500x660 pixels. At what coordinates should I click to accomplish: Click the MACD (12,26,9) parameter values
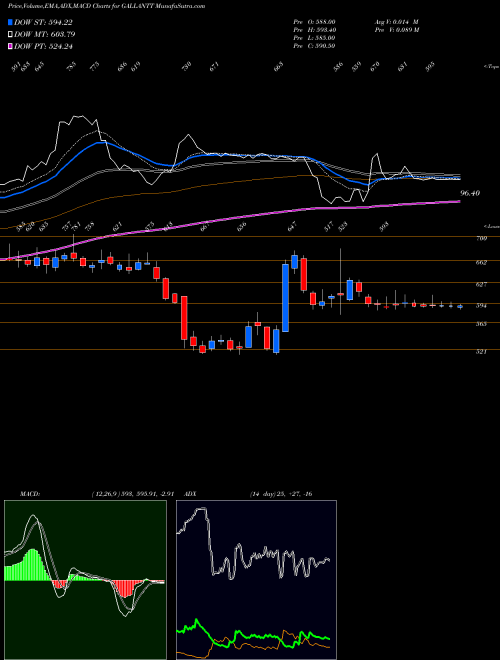(x=133, y=494)
